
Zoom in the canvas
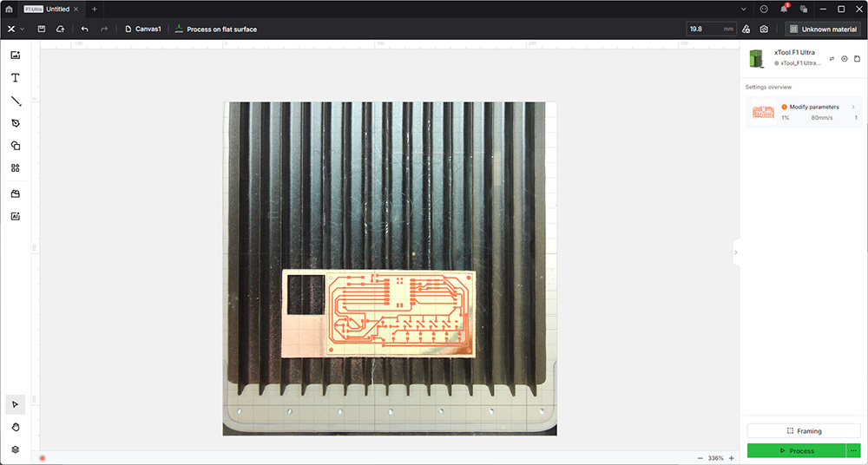[x=731, y=458]
